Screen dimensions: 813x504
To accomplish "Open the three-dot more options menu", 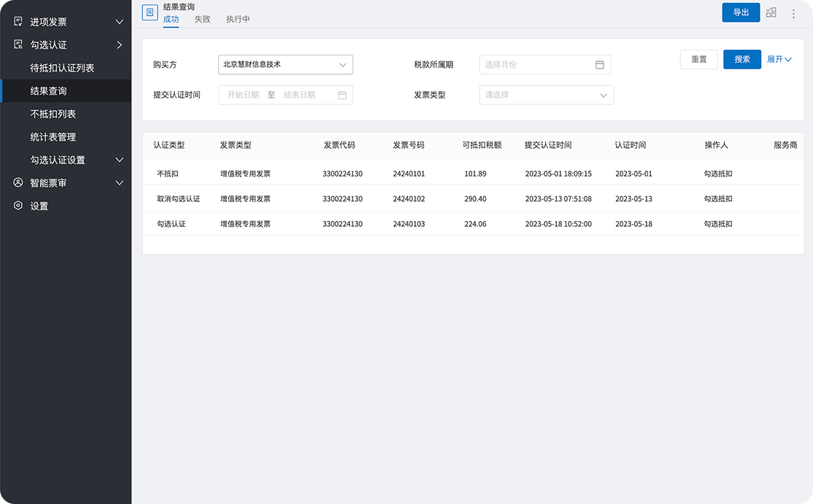I will (794, 13).
